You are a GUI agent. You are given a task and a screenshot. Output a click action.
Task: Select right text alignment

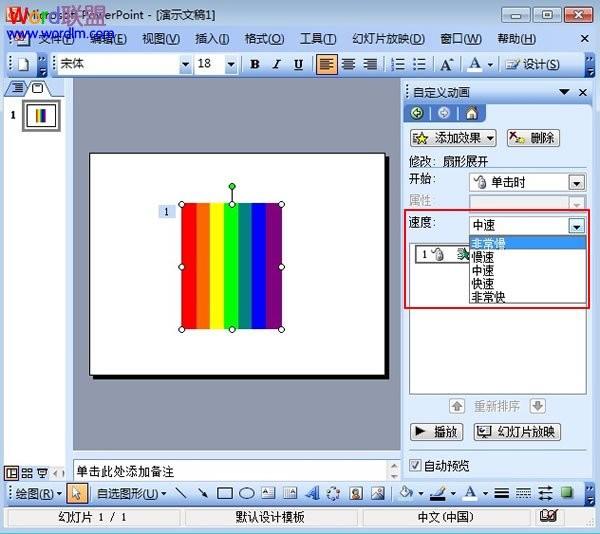(x=370, y=64)
